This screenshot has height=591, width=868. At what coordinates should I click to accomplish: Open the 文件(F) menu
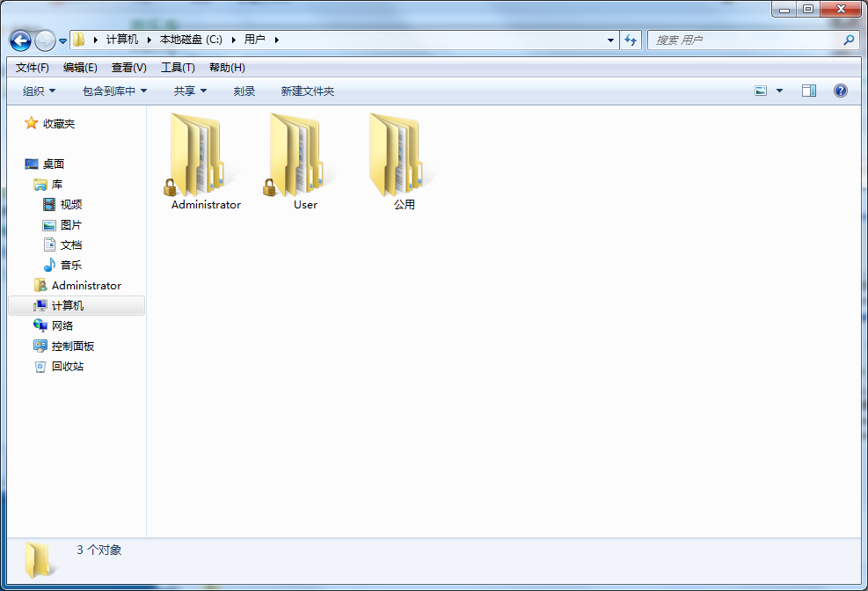pyautogui.click(x=33, y=68)
